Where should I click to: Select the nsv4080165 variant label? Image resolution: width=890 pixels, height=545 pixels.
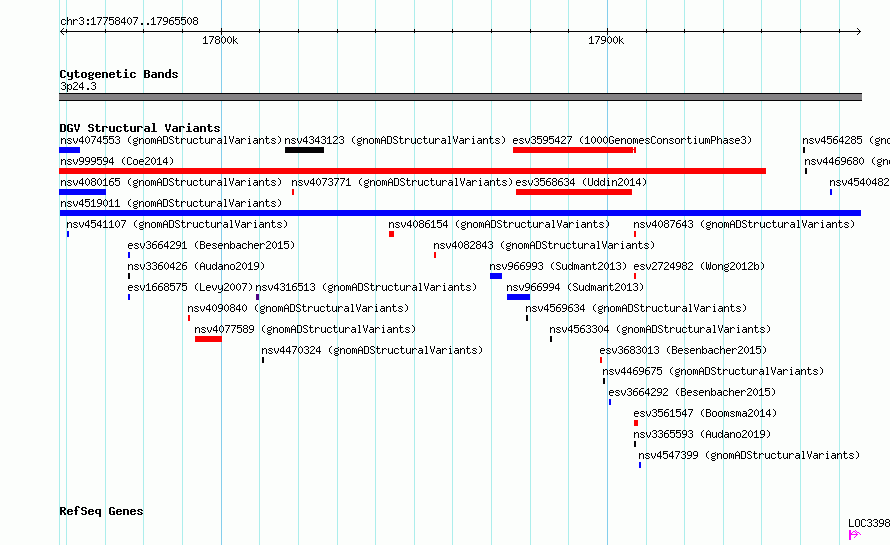171,182
